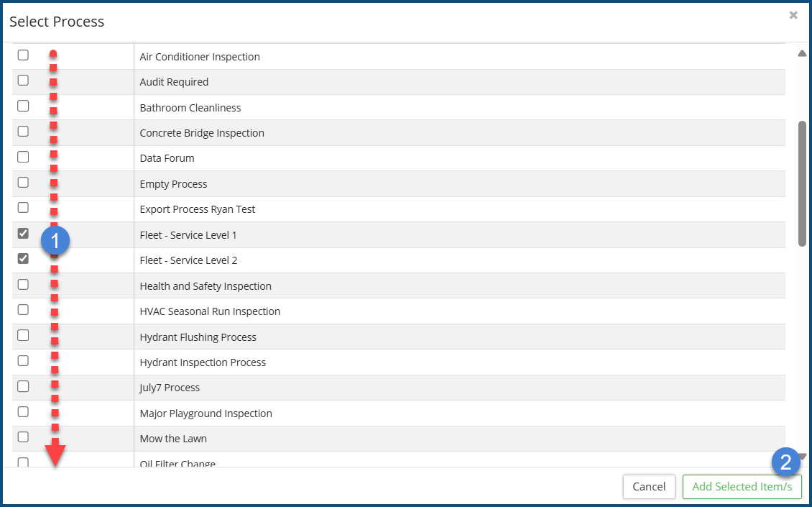This screenshot has width=812, height=507.
Task: Uncheck Fleet - Service Level 2
Action: pyautogui.click(x=23, y=259)
